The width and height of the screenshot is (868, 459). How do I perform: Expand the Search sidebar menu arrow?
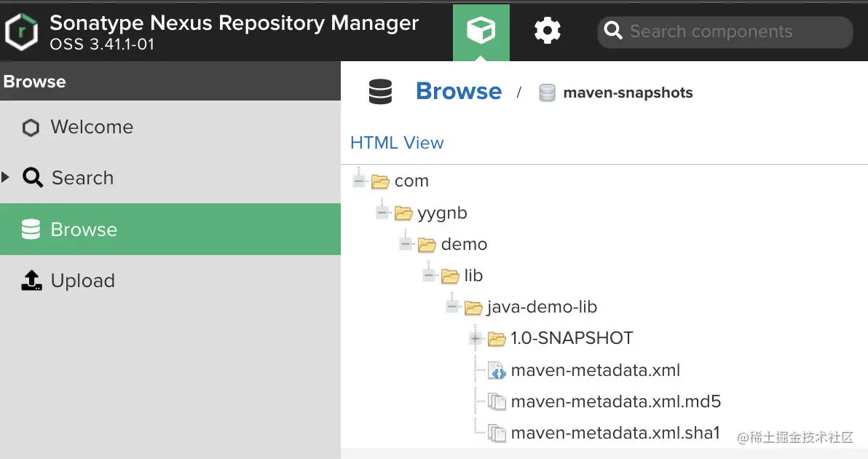[x=7, y=178]
